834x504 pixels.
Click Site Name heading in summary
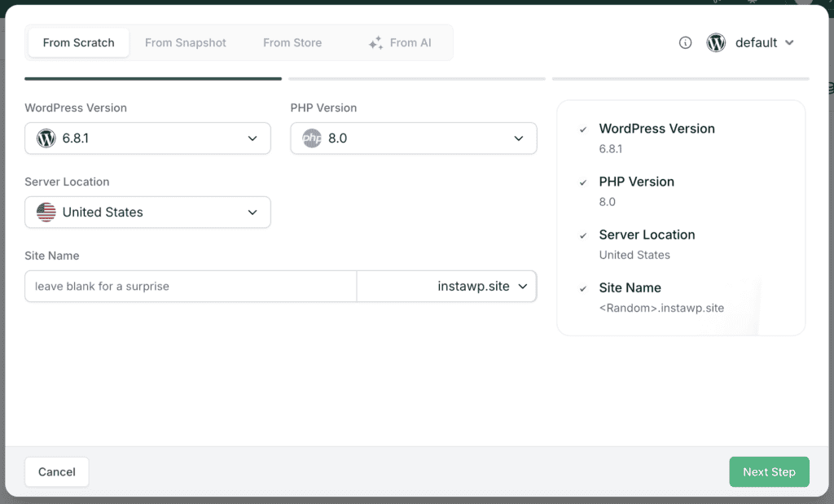pyautogui.click(x=630, y=287)
